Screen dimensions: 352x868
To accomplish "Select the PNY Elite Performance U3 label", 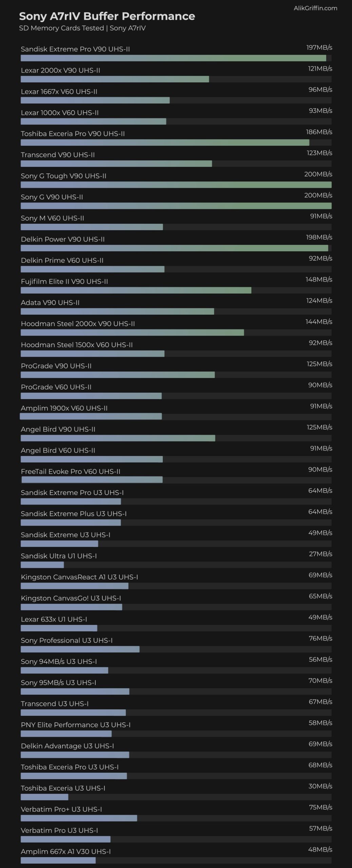I will point(76,725).
